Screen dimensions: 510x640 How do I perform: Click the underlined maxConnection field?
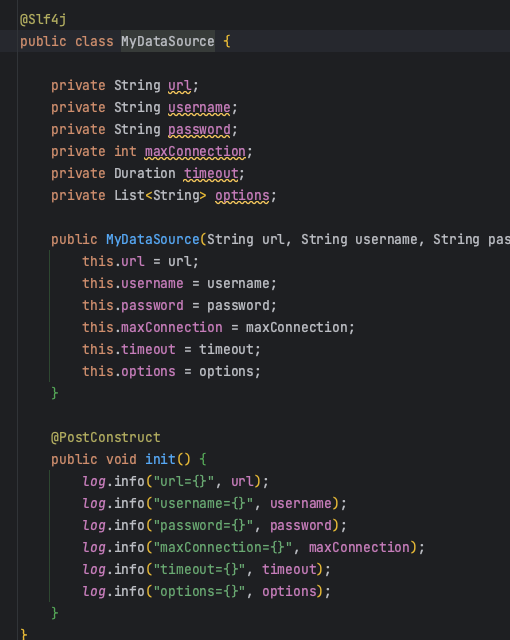195,152
